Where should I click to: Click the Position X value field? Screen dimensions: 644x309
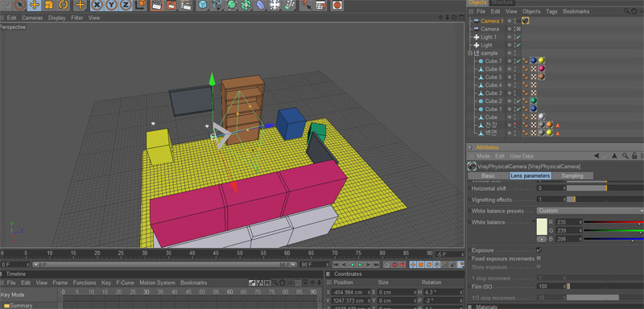pos(350,292)
